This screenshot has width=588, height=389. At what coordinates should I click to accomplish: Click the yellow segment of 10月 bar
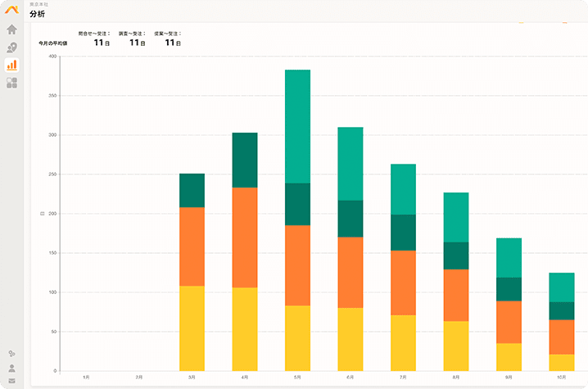tap(561, 363)
